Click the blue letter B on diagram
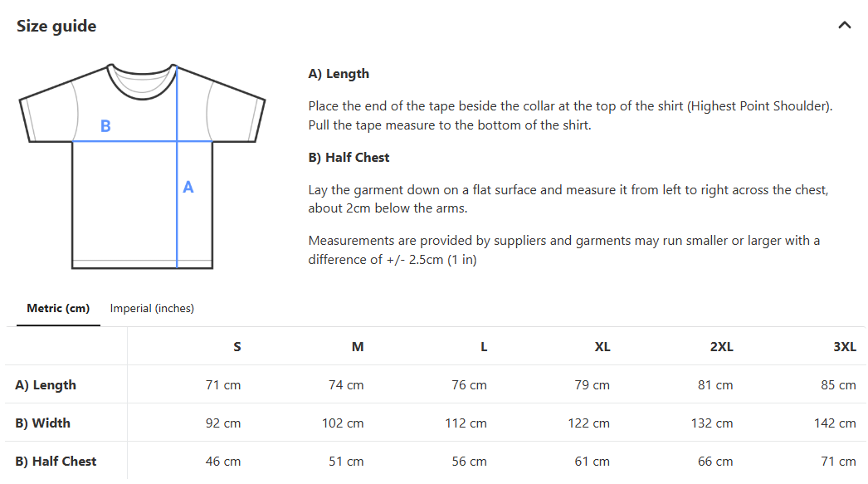 point(105,126)
